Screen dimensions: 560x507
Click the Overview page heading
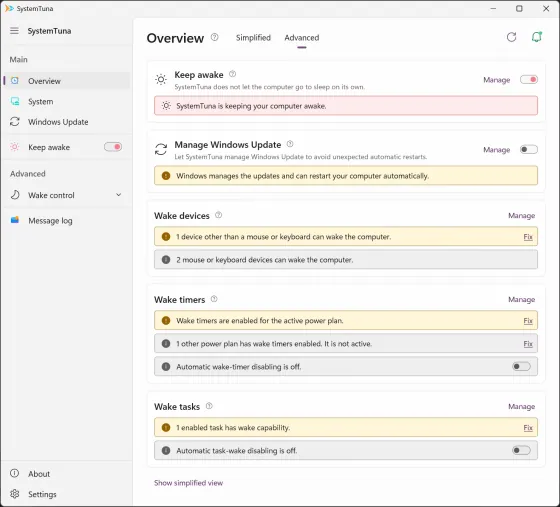pos(175,38)
